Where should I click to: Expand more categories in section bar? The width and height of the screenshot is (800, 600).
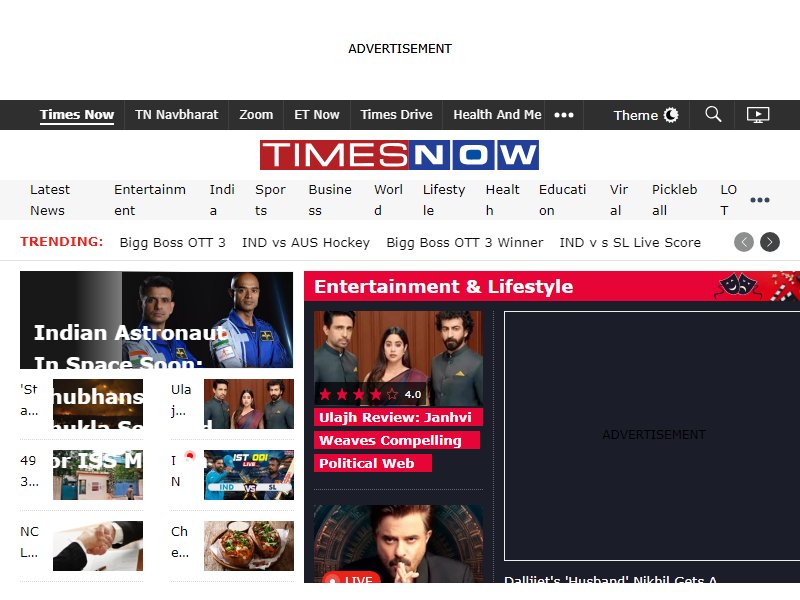click(760, 199)
